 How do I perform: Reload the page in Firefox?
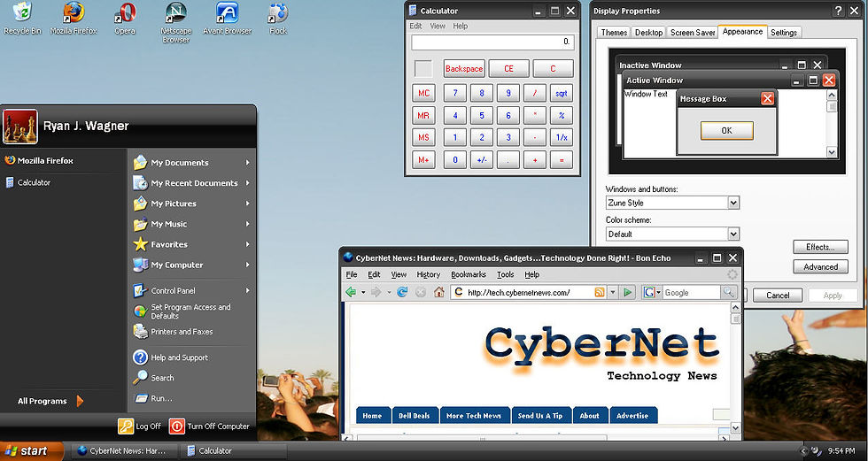402,292
